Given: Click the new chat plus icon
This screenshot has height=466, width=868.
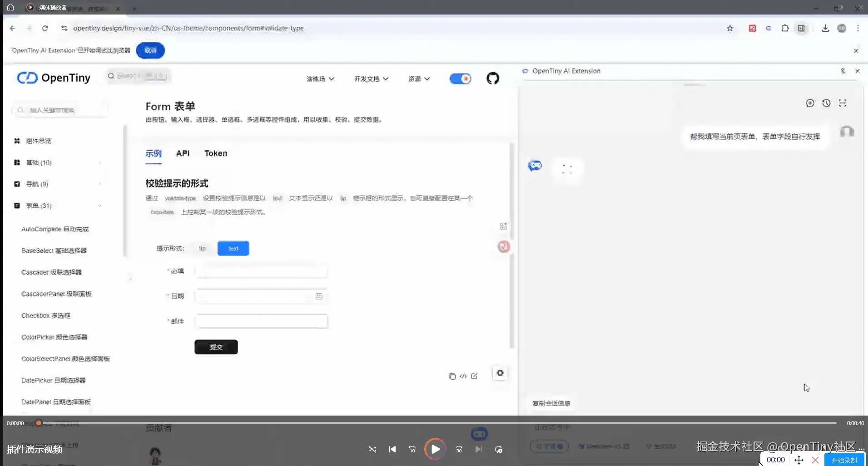Looking at the screenshot, I should coord(810,103).
